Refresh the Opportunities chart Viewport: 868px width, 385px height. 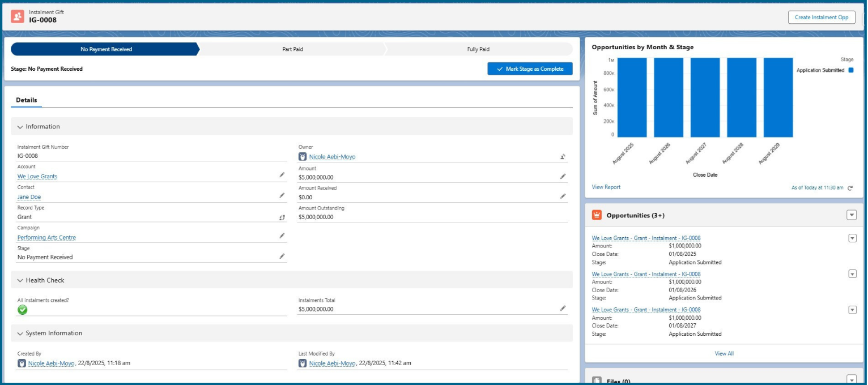850,188
